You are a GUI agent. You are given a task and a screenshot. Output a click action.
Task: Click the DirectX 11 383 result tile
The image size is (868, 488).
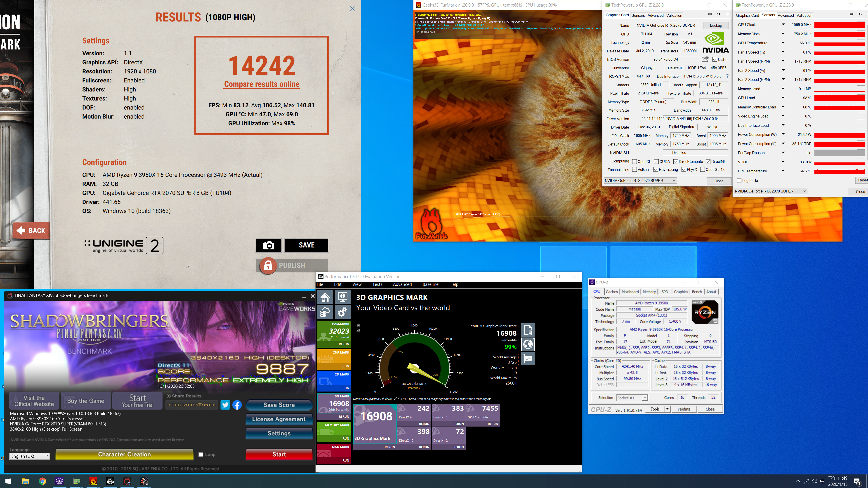[x=448, y=415]
